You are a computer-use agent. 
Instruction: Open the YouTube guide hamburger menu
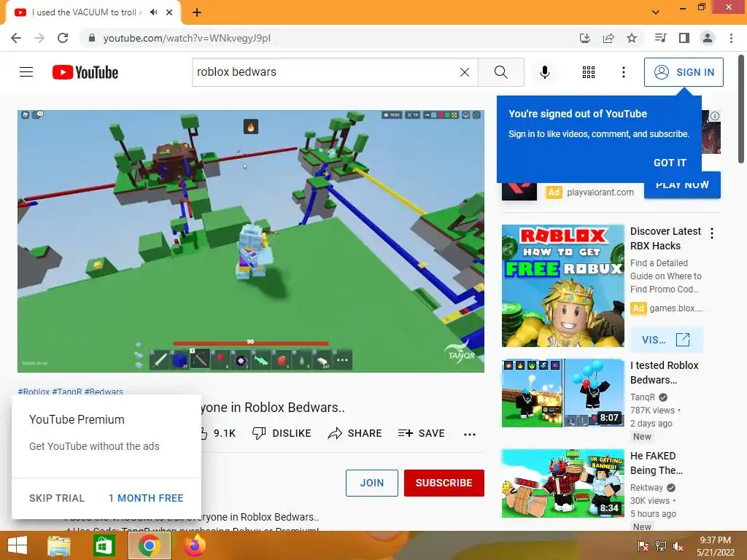(26, 72)
